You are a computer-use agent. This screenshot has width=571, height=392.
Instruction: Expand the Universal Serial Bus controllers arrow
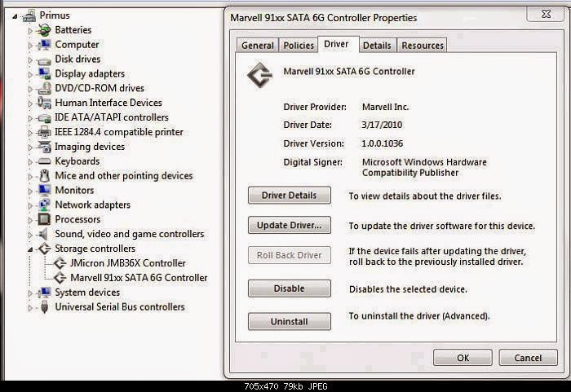[30, 307]
